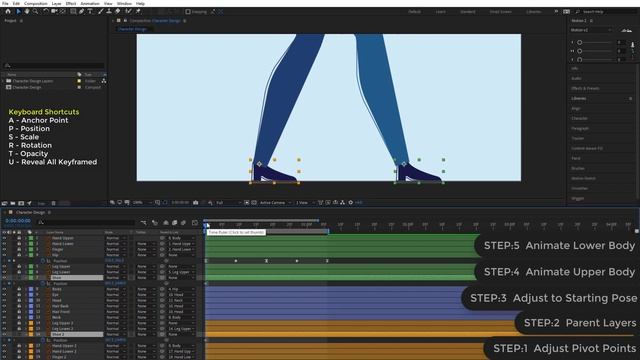Select the Pan Behind anchor point tool
This screenshot has width=640, height=360.
(x=62, y=12)
